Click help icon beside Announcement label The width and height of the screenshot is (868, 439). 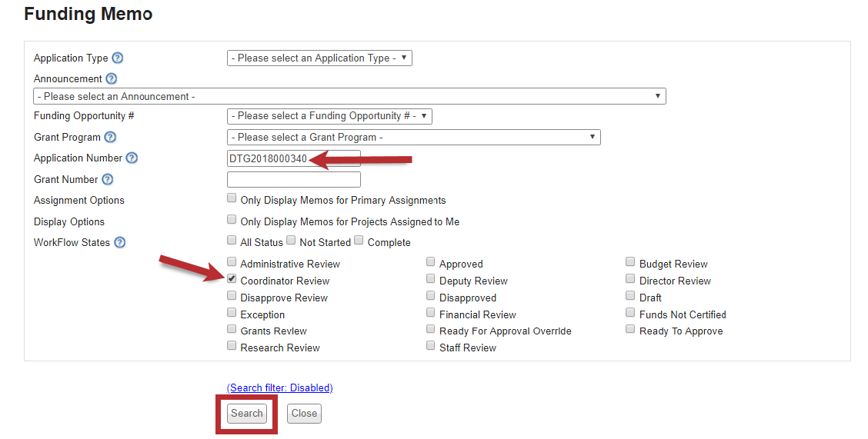coord(112,79)
